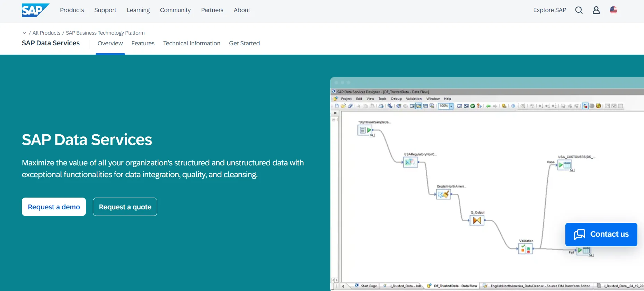Click the 'Maximize the value of all' description text
This screenshot has height=291, width=644.
click(163, 169)
